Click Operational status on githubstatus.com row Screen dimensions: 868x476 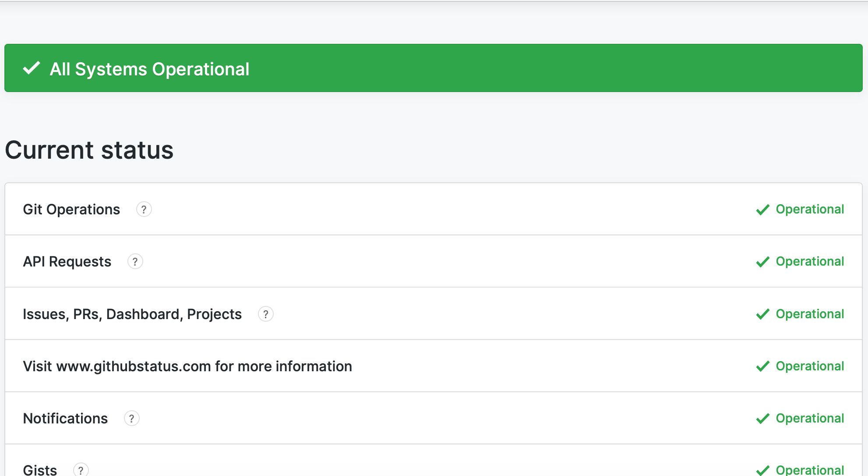click(x=810, y=366)
